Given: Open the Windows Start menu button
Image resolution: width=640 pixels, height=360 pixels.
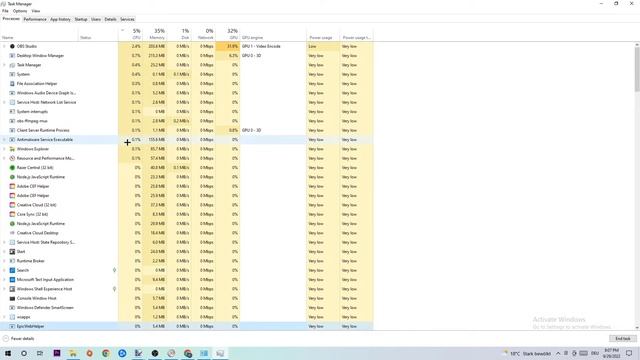Looking at the screenshot, I should tap(8, 353).
